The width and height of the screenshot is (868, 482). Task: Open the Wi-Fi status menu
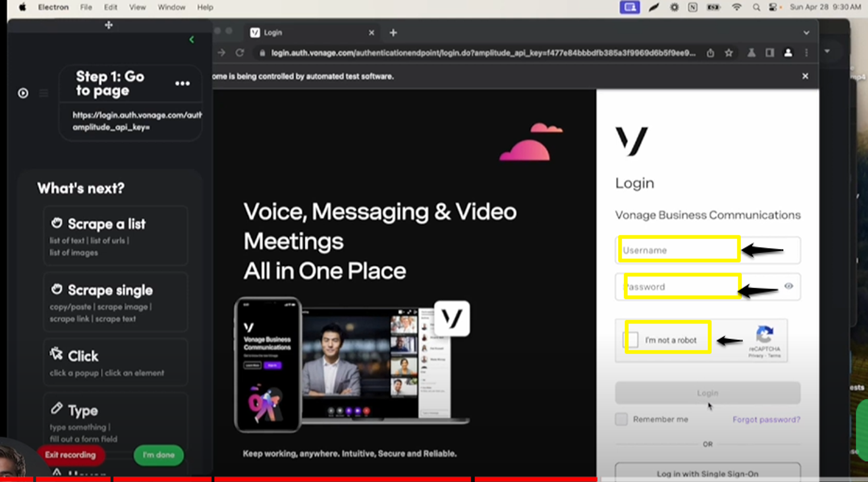tap(736, 7)
